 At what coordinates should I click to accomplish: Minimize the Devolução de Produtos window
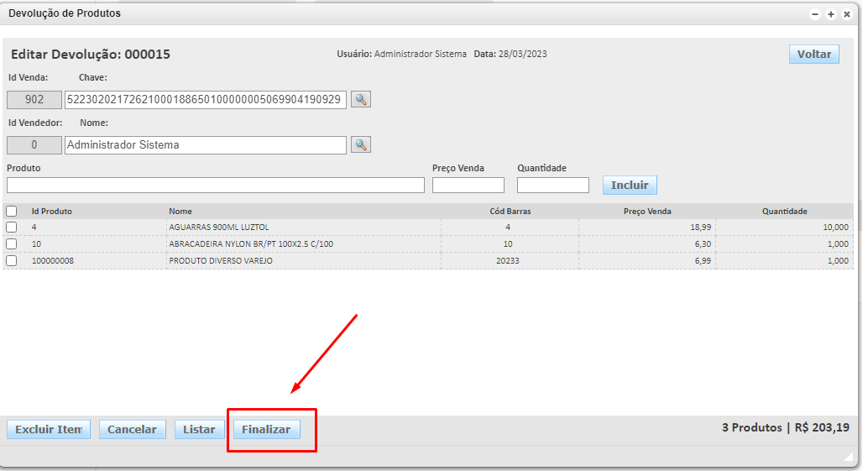click(x=815, y=14)
